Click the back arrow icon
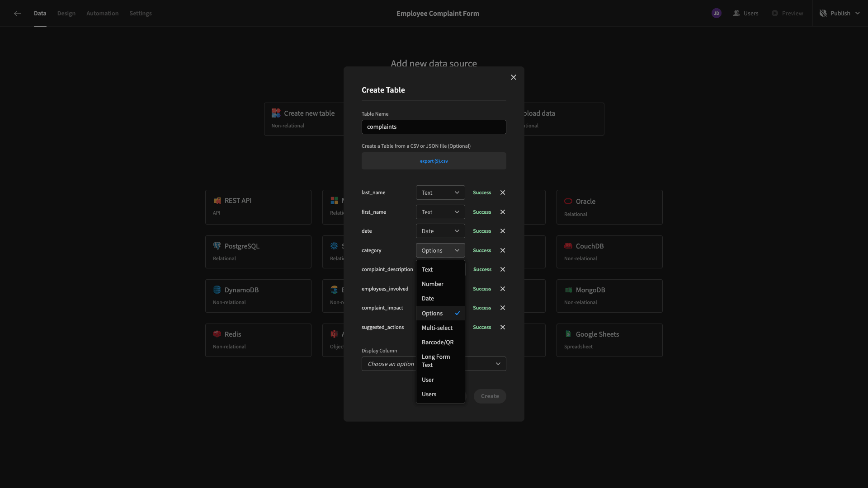Screen dimensions: 868x488 17,14
